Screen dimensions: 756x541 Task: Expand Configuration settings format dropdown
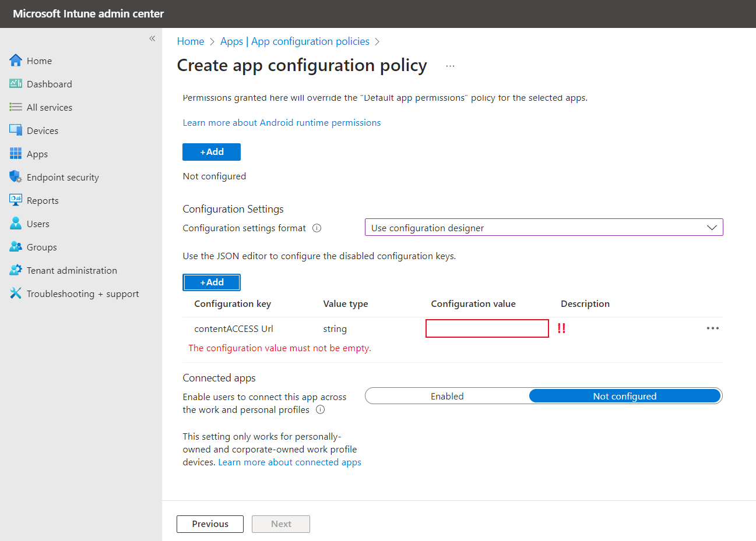(x=543, y=228)
